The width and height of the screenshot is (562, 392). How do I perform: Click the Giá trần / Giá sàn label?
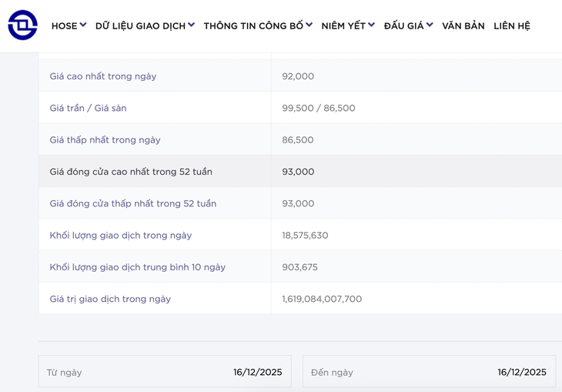(x=88, y=108)
